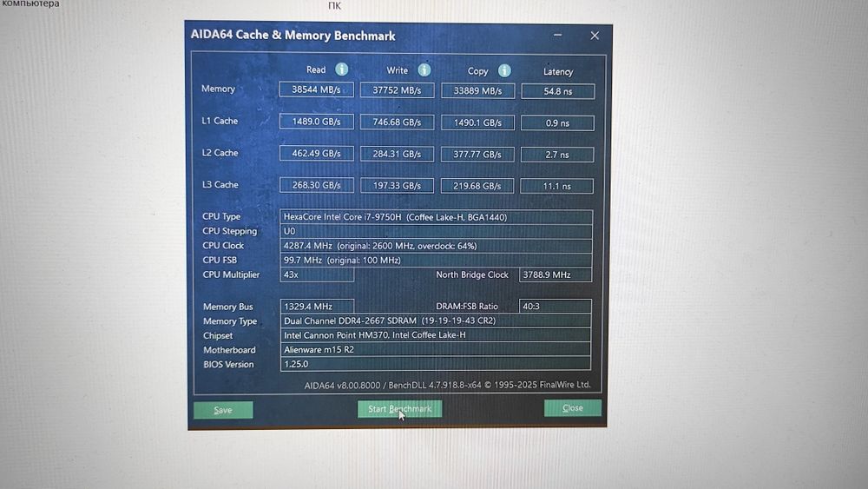Click CPU Stepping value U0
This screenshot has width=868, height=489.
point(437,232)
